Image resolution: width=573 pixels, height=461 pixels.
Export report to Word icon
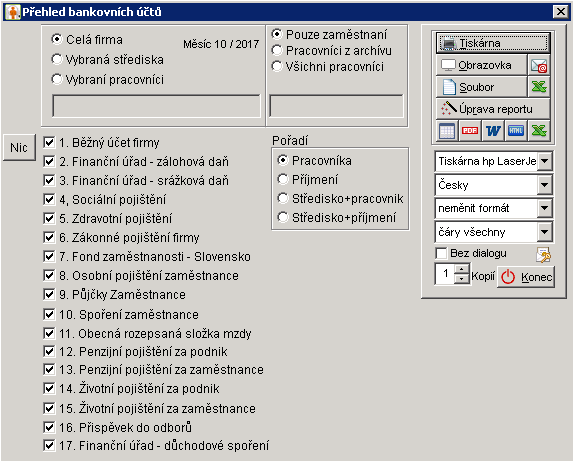[493, 130]
